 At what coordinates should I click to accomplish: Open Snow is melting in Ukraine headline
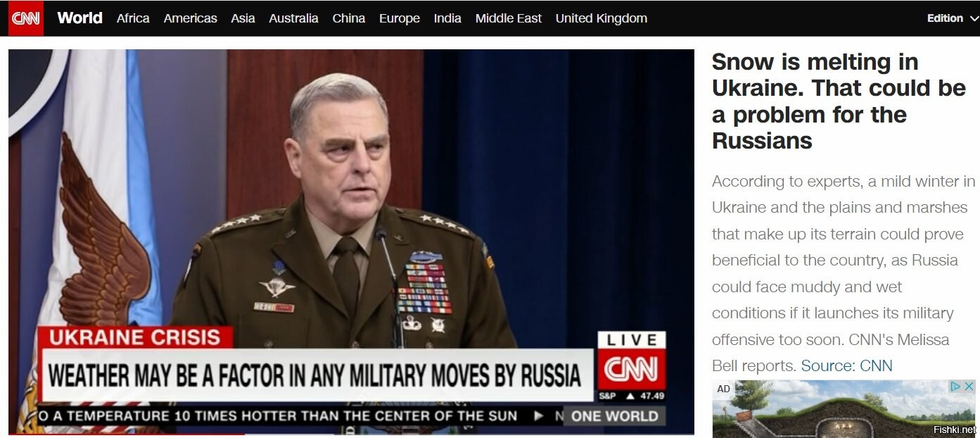(839, 101)
